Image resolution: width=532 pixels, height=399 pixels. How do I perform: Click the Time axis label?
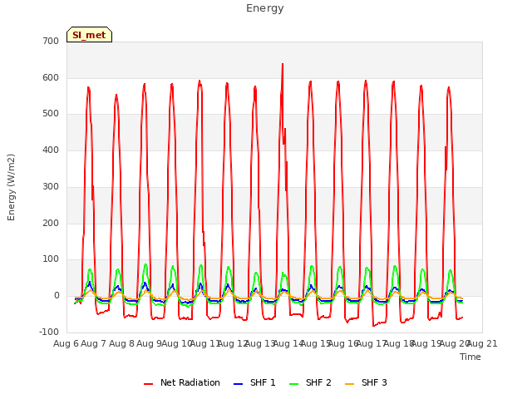coord(470,357)
